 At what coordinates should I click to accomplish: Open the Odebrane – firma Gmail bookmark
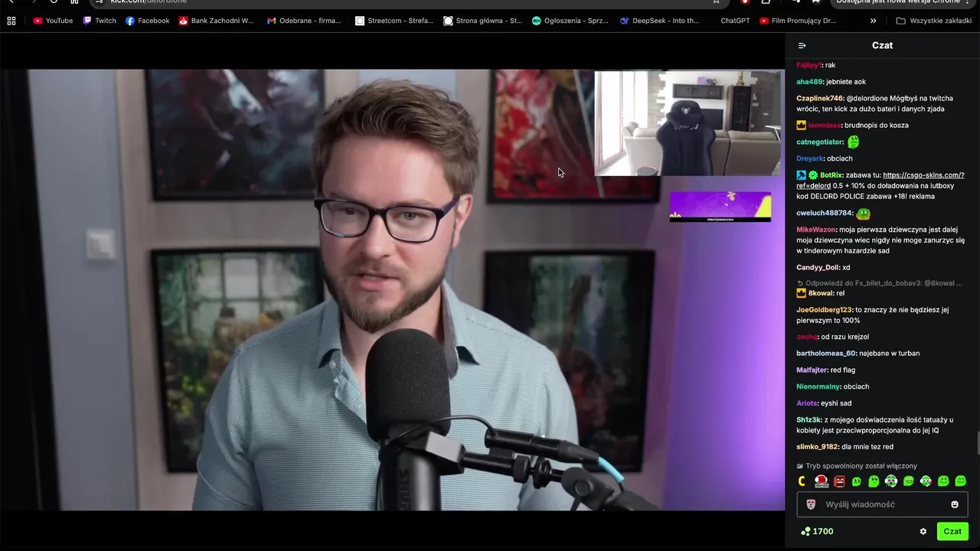[x=303, y=21]
